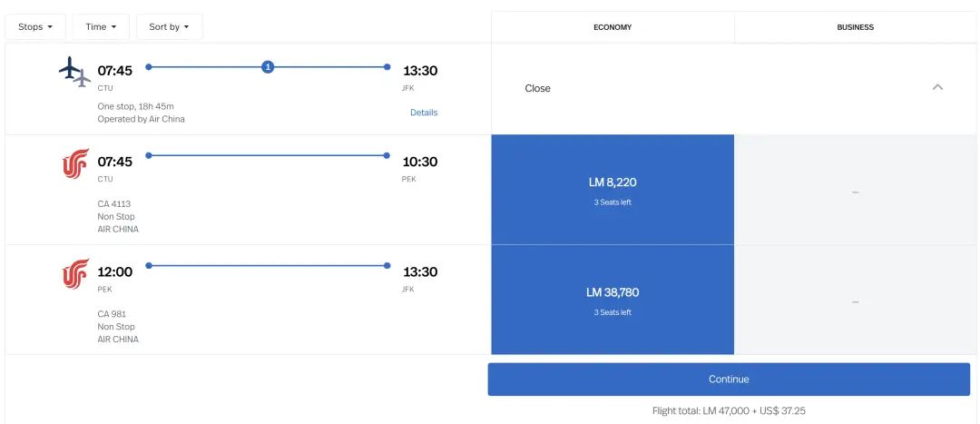980x424 pixels.
Task: Click the 13:30 JFK arrival time in summary
Action: (420, 71)
